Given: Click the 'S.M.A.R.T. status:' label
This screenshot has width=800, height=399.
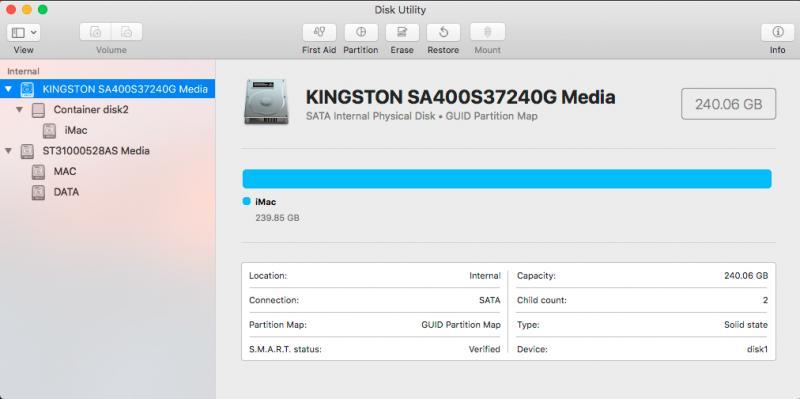Looking at the screenshot, I should click(x=285, y=350).
